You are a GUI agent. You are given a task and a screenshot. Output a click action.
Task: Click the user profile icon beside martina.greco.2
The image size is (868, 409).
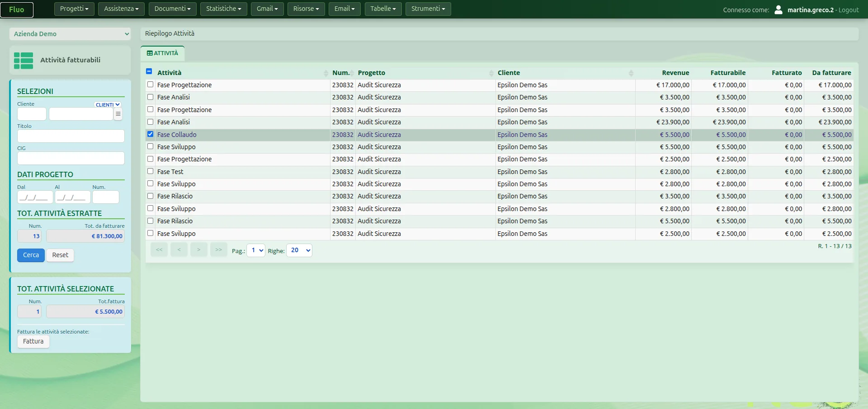[778, 9]
